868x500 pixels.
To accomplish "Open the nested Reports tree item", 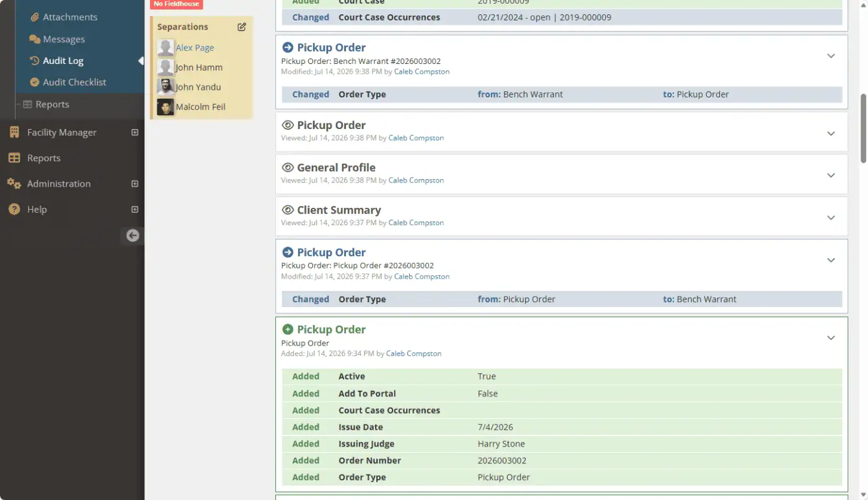I will [x=52, y=104].
